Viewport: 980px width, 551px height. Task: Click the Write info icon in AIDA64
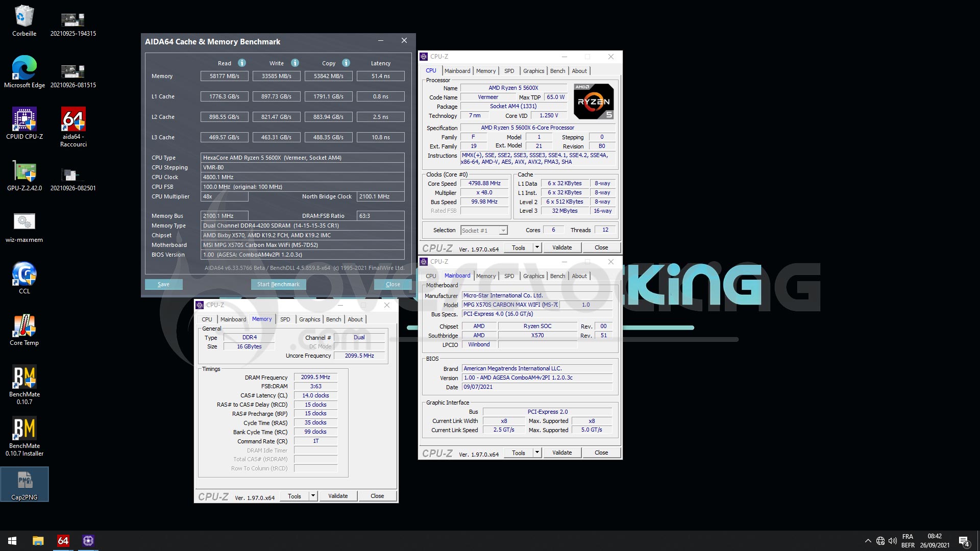[295, 63]
